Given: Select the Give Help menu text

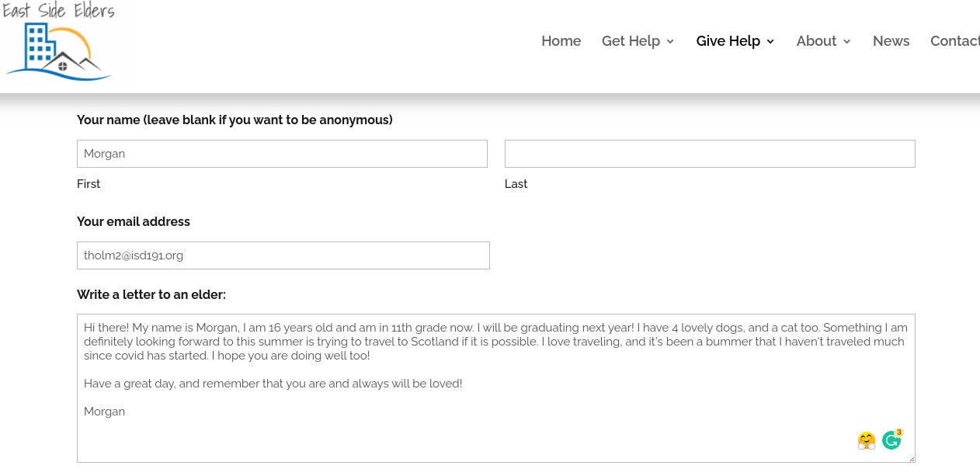Looking at the screenshot, I should (728, 41).
